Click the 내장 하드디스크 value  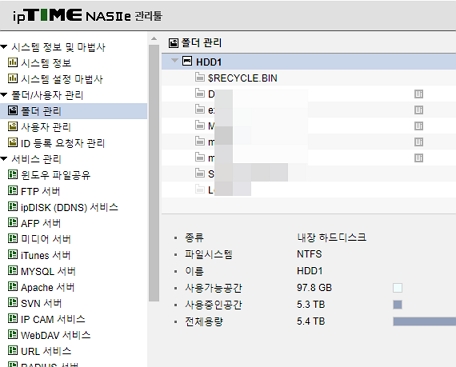(332, 237)
